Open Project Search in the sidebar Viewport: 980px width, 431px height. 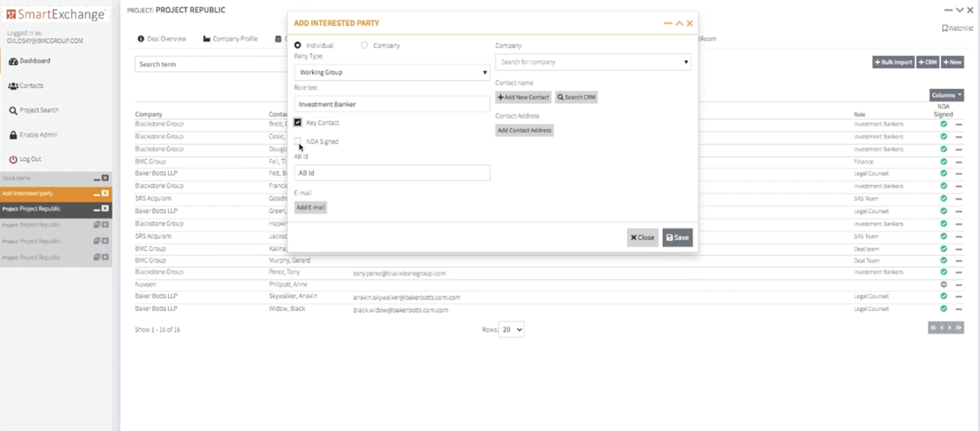(x=34, y=110)
